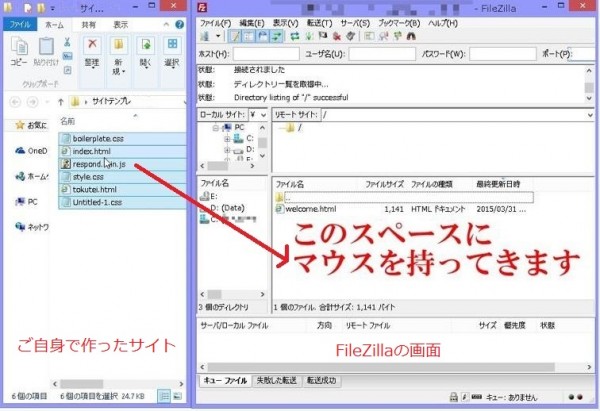Open the ヘルプ(H) menu
The width and height of the screenshot is (600, 411).
coord(443,23)
